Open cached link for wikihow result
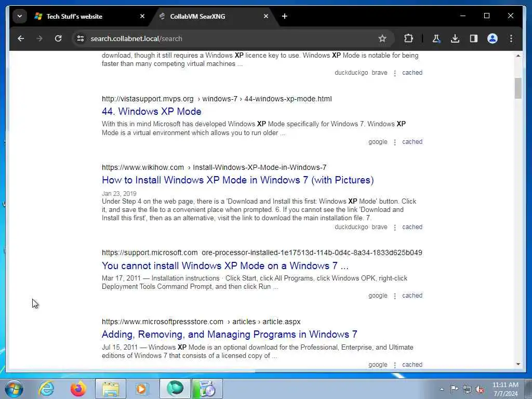532x399 pixels. pyautogui.click(x=412, y=227)
